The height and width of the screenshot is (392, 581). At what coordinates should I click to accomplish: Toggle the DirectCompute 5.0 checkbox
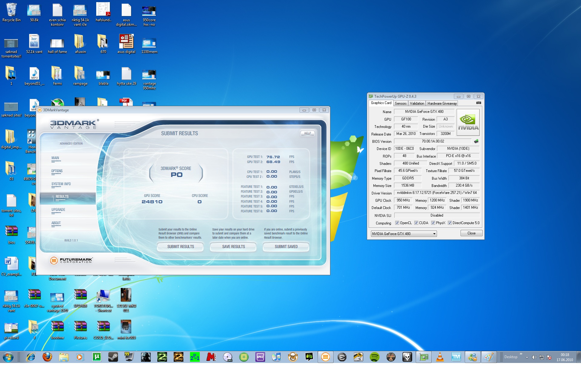(x=450, y=223)
